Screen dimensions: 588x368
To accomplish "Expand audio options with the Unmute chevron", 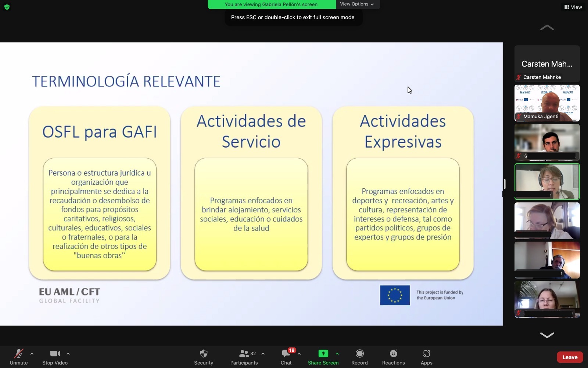I will [32, 353].
